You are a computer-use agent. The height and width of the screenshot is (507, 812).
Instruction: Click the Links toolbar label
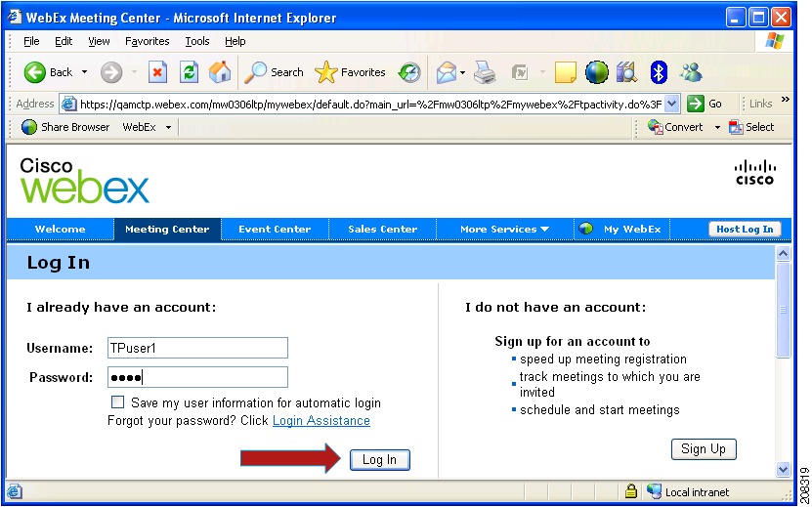point(760,105)
